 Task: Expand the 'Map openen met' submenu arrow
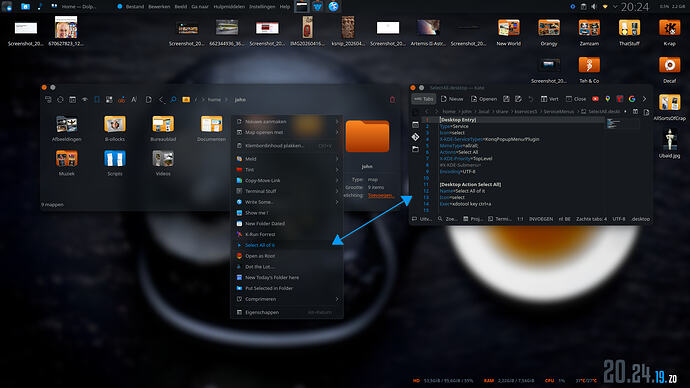pos(337,132)
